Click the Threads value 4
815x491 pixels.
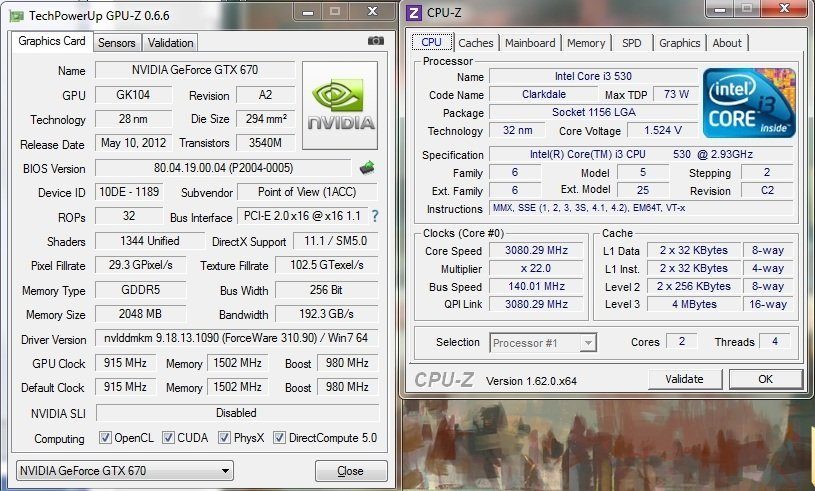click(774, 341)
